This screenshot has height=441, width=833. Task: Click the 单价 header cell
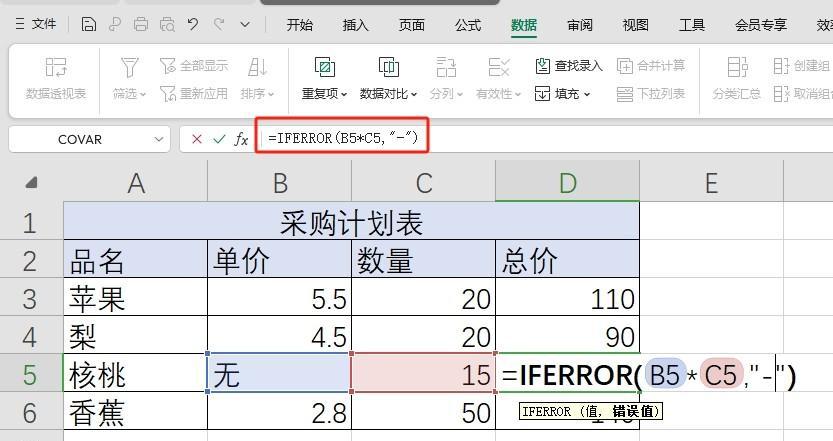pyautogui.click(x=279, y=259)
